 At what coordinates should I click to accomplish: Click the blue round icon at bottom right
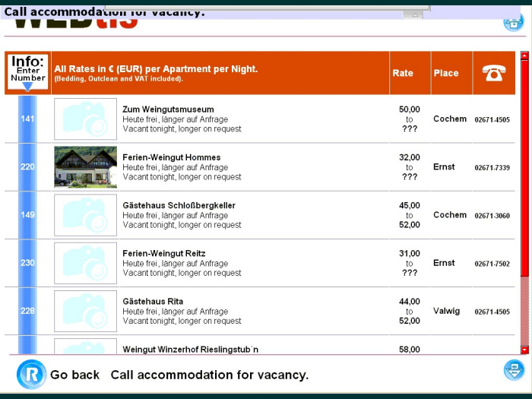coord(514,371)
